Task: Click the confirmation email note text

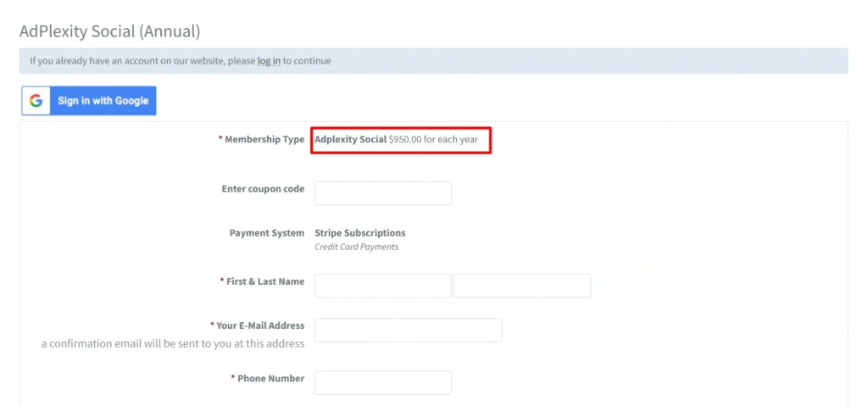Action: point(173,343)
